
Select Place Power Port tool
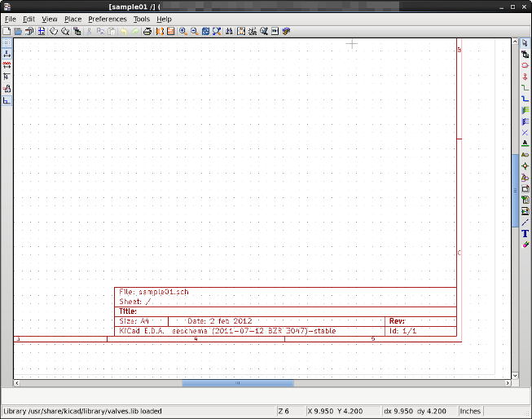click(525, 77)
